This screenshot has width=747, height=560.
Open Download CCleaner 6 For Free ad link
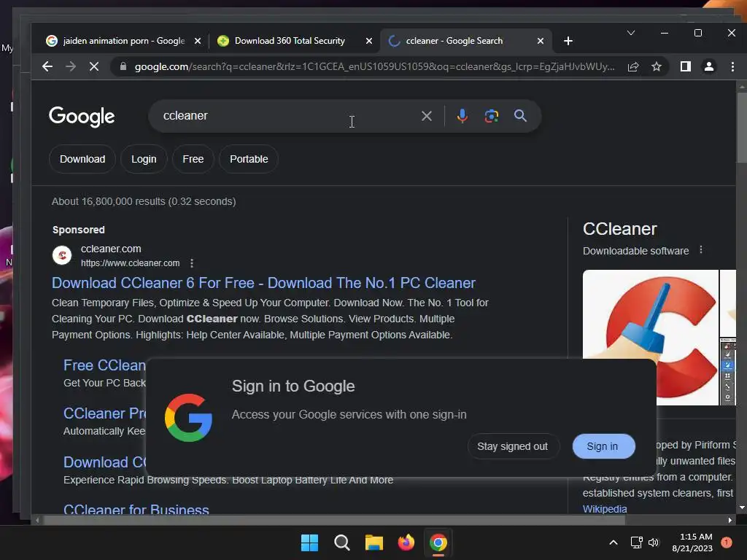(x=263, y=283)
